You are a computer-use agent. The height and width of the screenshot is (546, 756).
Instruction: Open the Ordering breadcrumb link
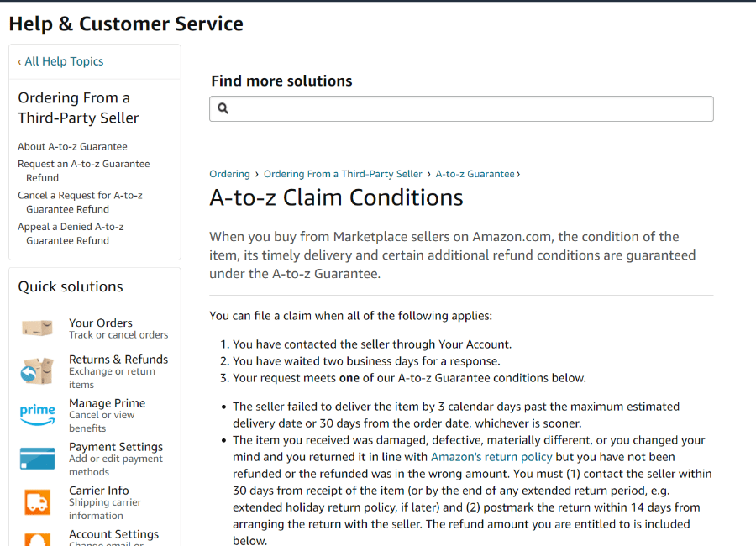229,174
